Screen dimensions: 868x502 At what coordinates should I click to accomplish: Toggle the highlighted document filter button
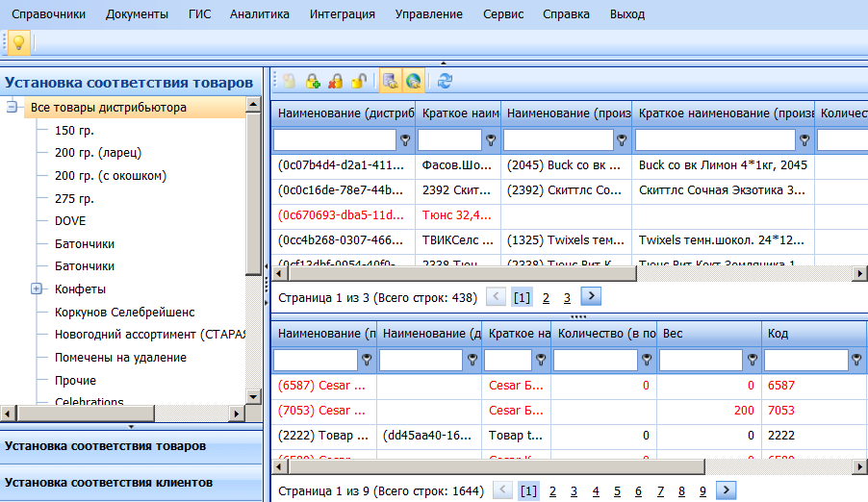pyautogui.click(x=390, y=82)
